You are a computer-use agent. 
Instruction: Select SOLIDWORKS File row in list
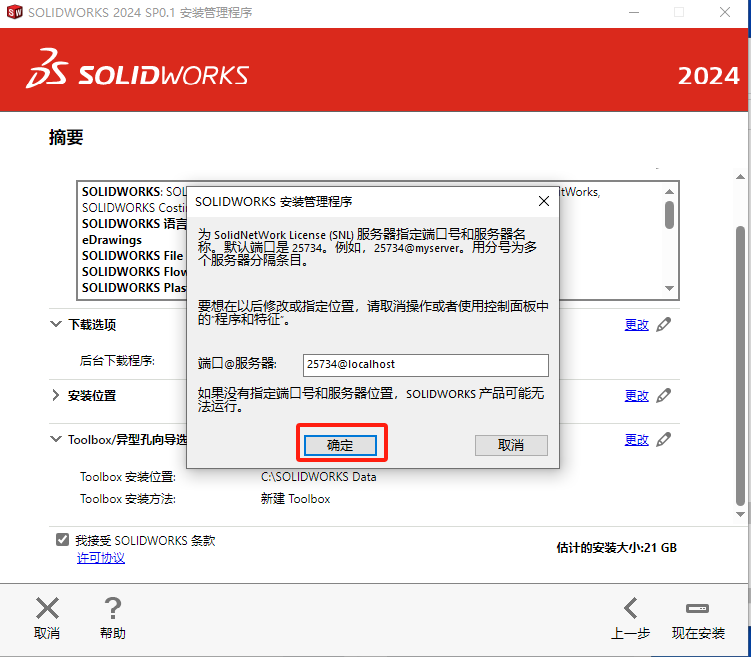[133, 256]
